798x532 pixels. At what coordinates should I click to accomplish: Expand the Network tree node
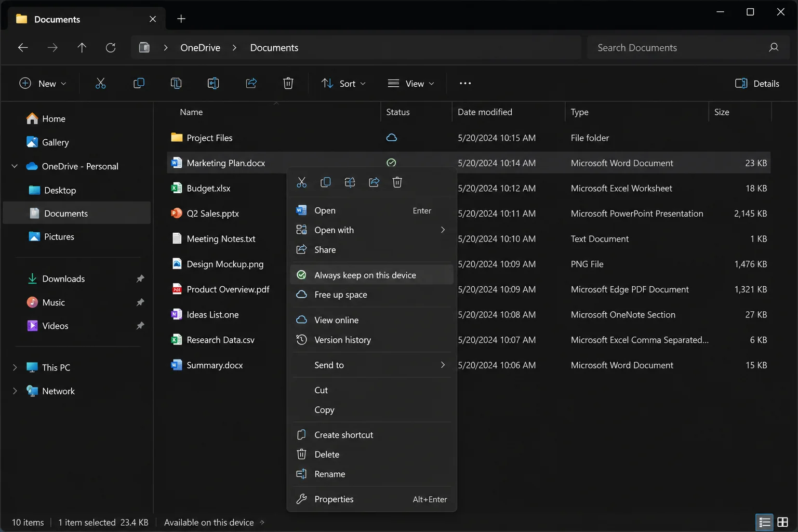coord(15,391)
